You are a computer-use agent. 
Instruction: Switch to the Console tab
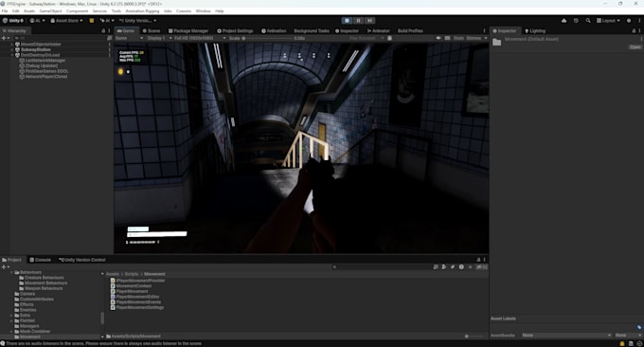[x=40, y=260]
